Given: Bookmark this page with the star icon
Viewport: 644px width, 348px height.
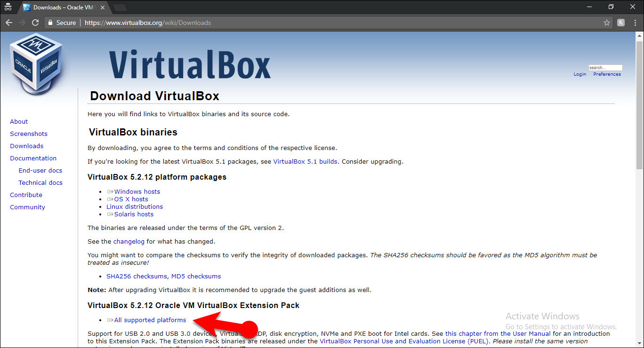Looking at the screenshot, I should [x=607, y=23].
